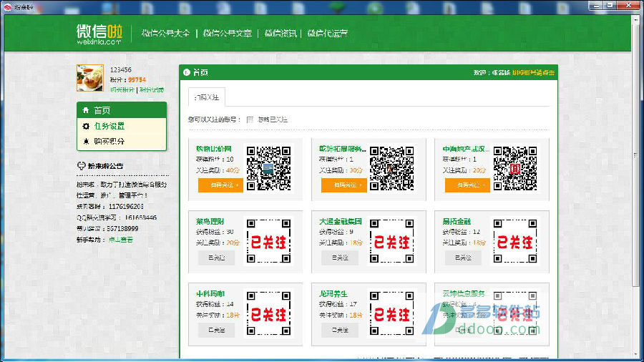This screenshot has height=362, width=644.
Task: Open the 购买积分 item in the sidebar menu
Action: (x=122, y=141)
